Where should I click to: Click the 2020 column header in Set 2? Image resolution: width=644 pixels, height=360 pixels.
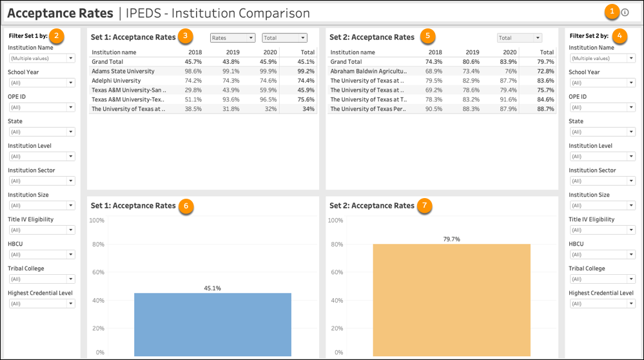click(510, 52)
